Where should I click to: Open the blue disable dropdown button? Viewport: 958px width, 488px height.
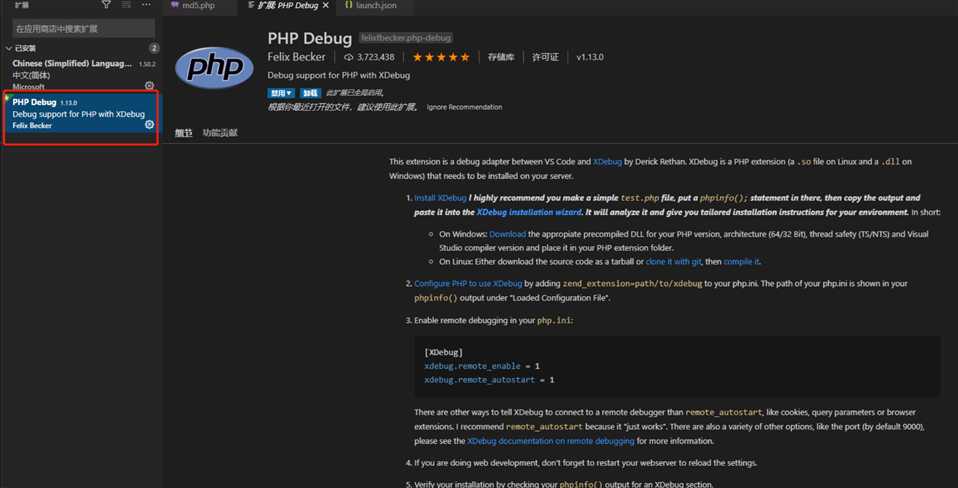click(281, 93)
